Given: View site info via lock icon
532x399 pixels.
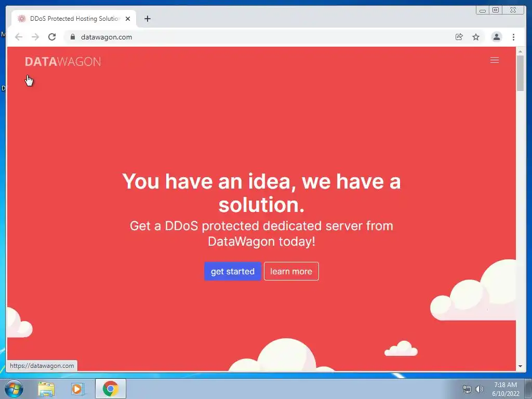Looking at the screenshot, I should tap(73, 37).
